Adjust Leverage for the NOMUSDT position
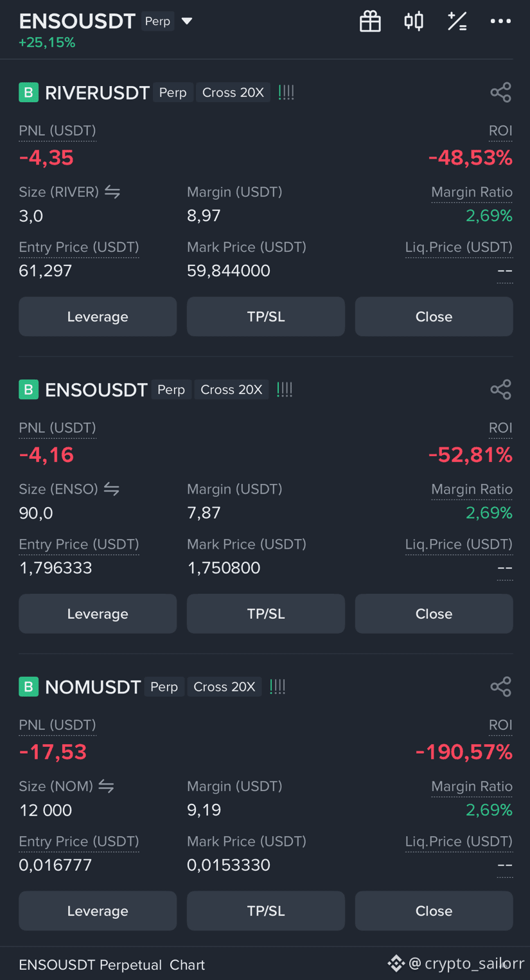 (98, 911)
